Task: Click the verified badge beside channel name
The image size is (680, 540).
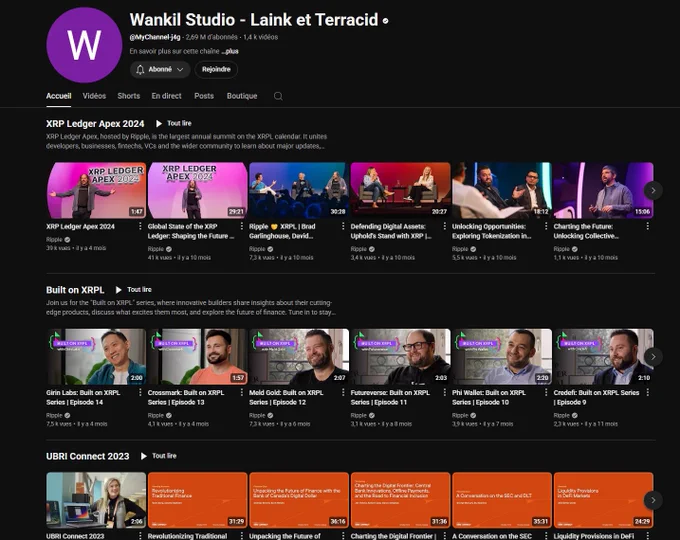Action: point(385,20)
